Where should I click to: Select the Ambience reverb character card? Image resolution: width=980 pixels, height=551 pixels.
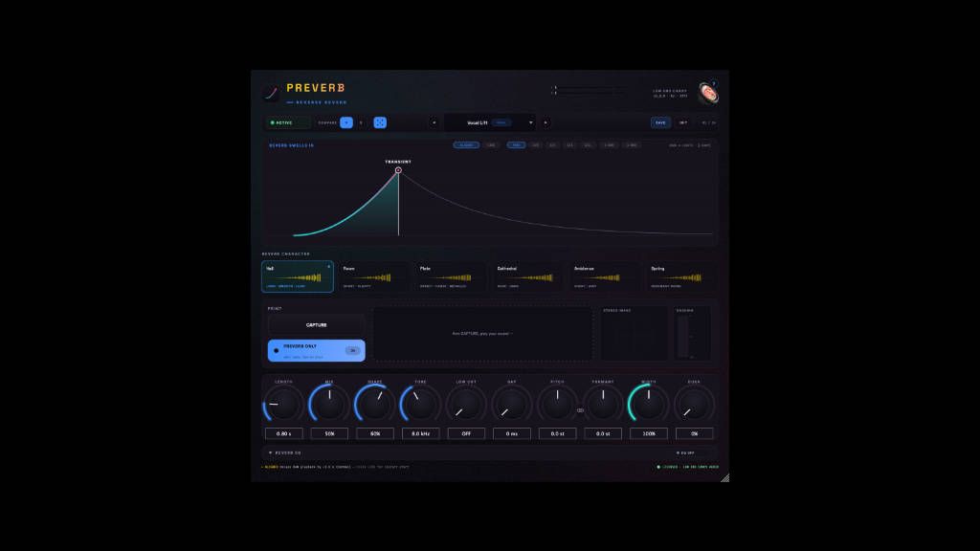click(x=605, y=276)
